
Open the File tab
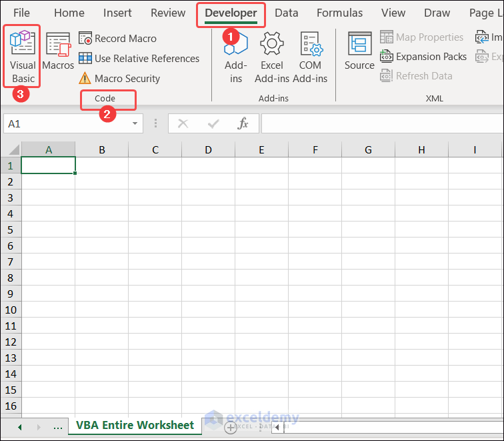(x=21, y=13)
